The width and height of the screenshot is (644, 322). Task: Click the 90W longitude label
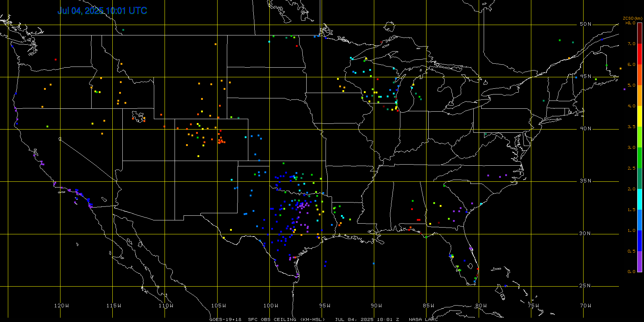pos(376,306)
